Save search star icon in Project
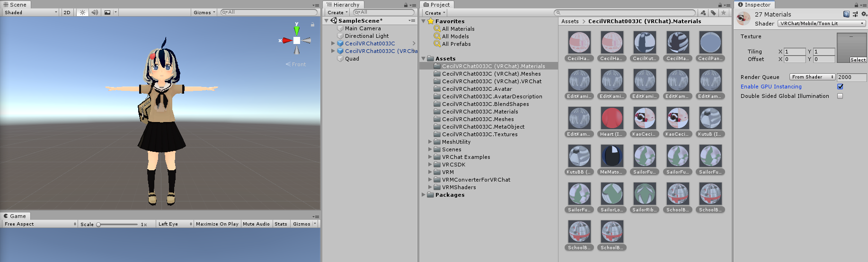 pos(723,13)
